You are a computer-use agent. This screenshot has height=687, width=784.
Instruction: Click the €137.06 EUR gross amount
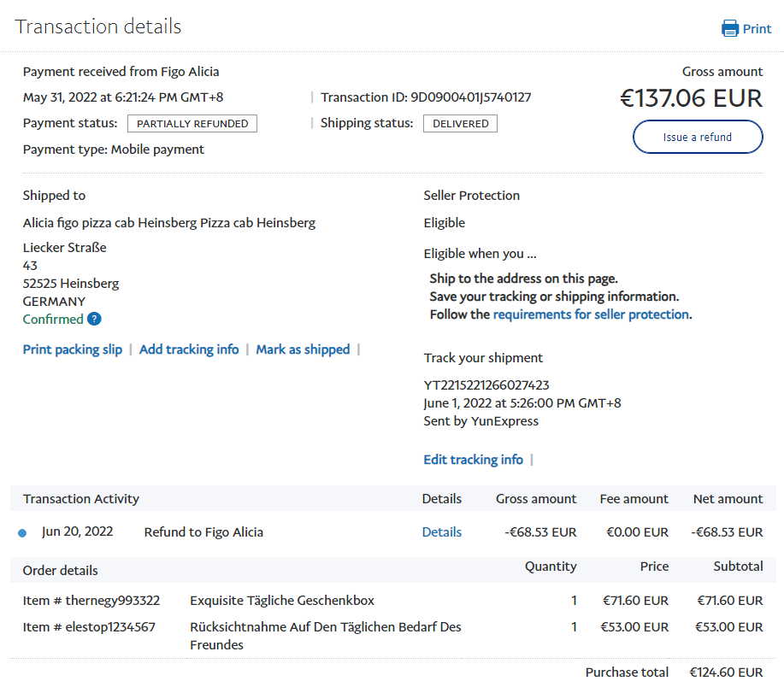pyautogui.click(x=691, y=98)
